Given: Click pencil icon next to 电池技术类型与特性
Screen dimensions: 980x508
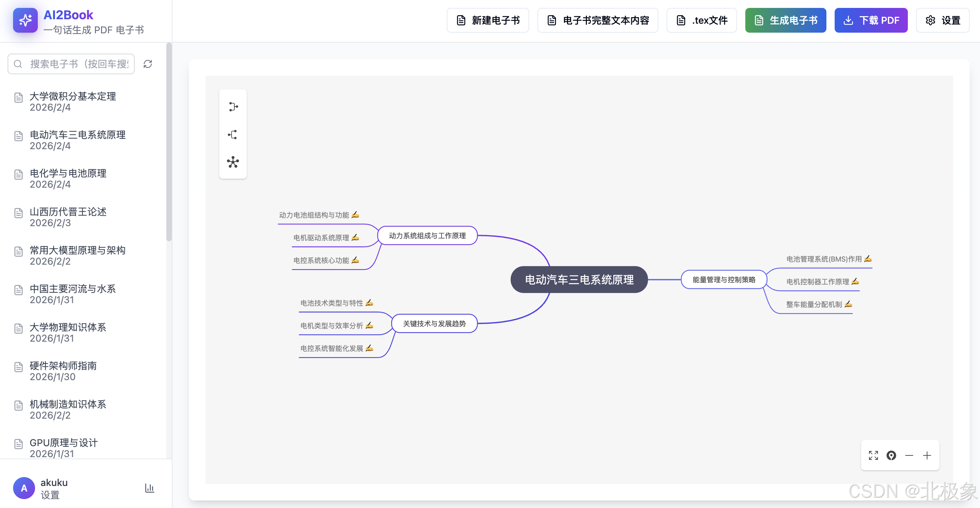Looking at the screenshot, I should coord(369,302).
